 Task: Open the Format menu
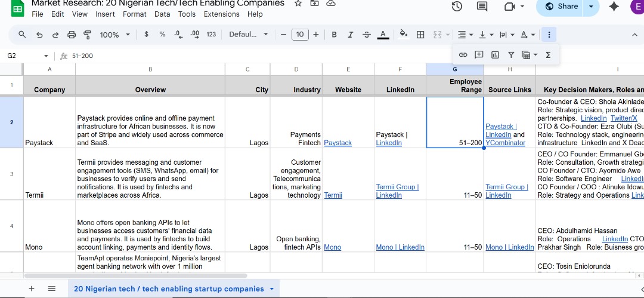coord(134,14)
